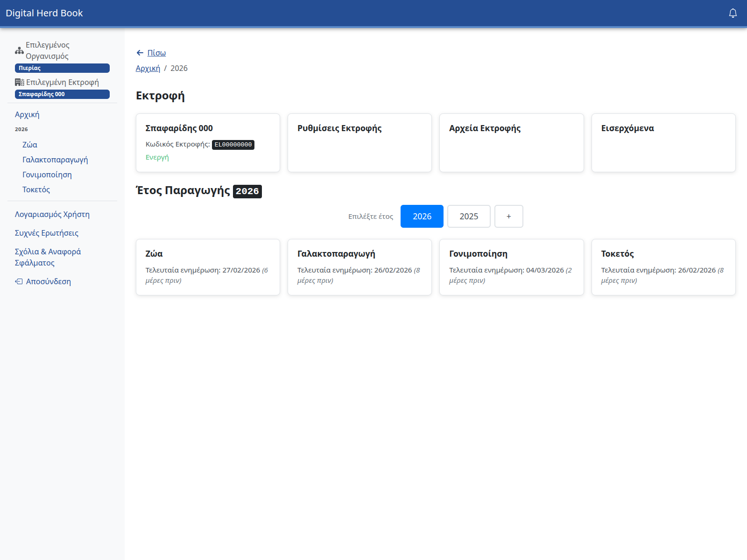Add a new production year

point(508,217)
